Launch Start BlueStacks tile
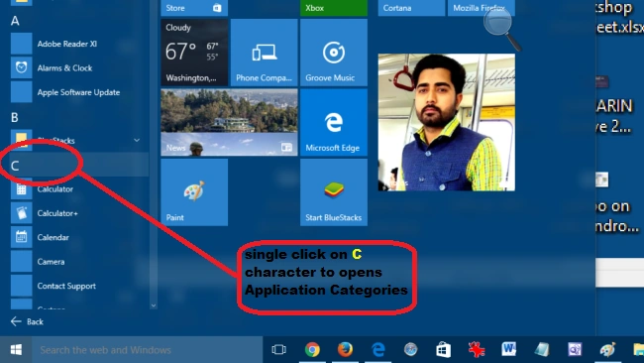The height and width of the screenshot is (363, 644). coord(334,192)
